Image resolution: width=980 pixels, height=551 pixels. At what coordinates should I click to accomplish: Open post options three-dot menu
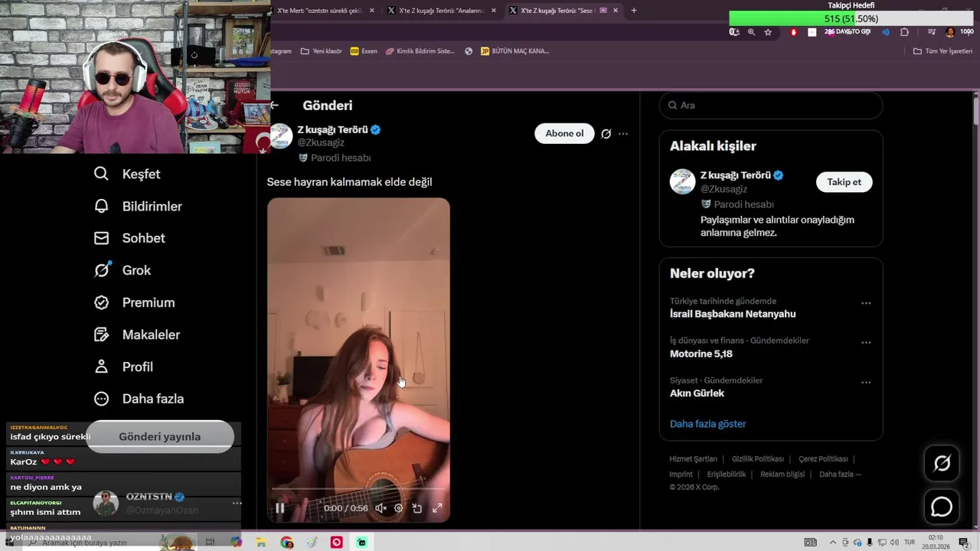623,133
